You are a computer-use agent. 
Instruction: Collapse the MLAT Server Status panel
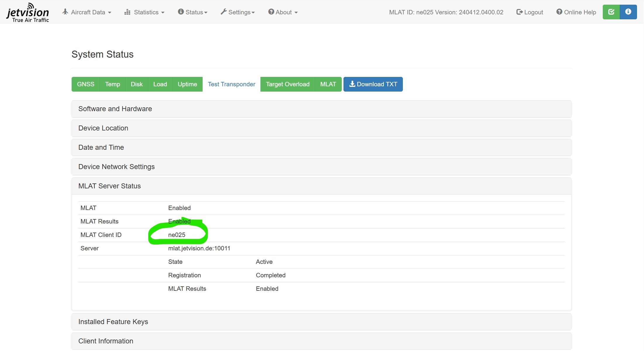[322, 186]
